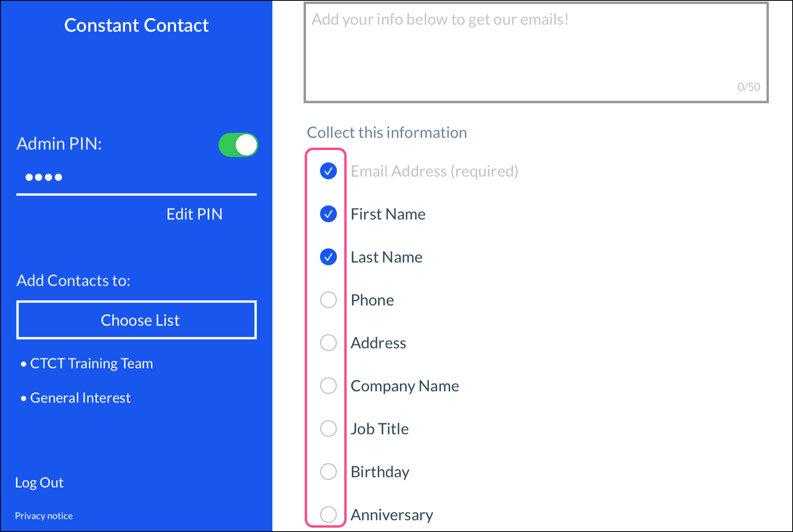Enable the Job Title checkbox
The width and height of the screenshot is (793, 532).
[x=328, y=429]
